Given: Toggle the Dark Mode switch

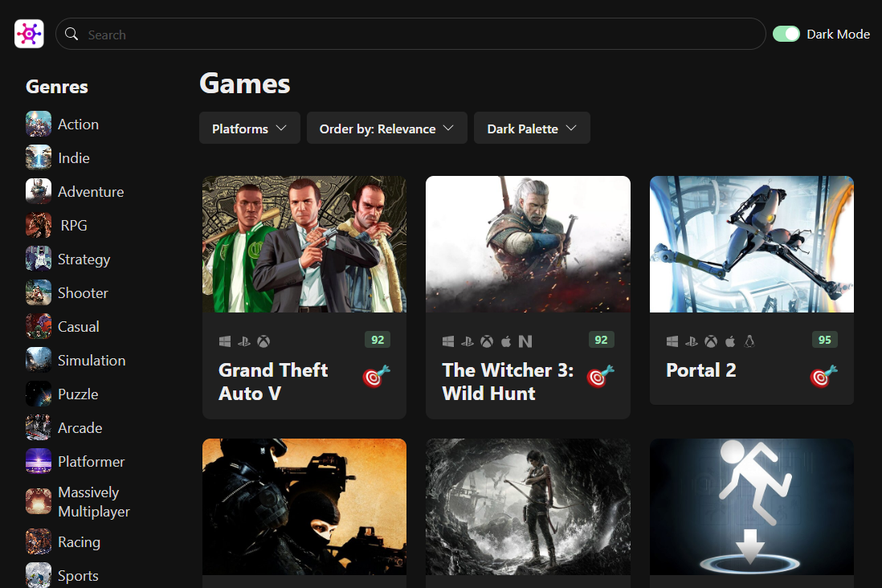Looking at the screenshot, I should [x=786, y=35].
